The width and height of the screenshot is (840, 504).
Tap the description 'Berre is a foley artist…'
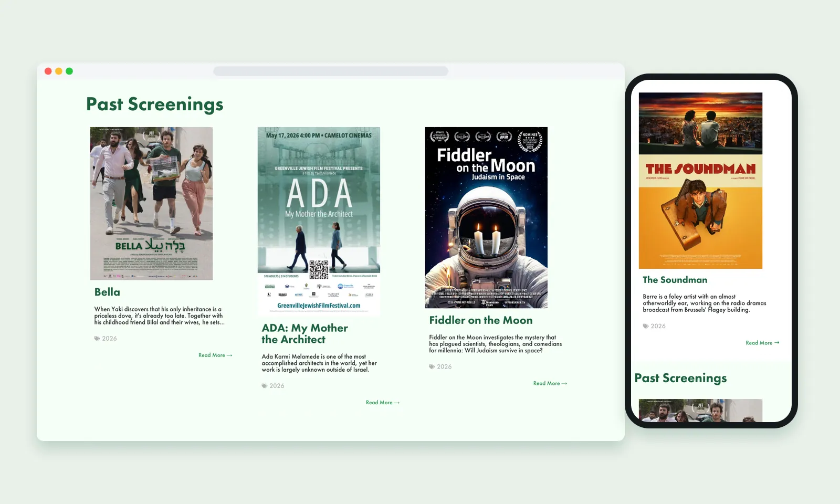pos(705,303)
